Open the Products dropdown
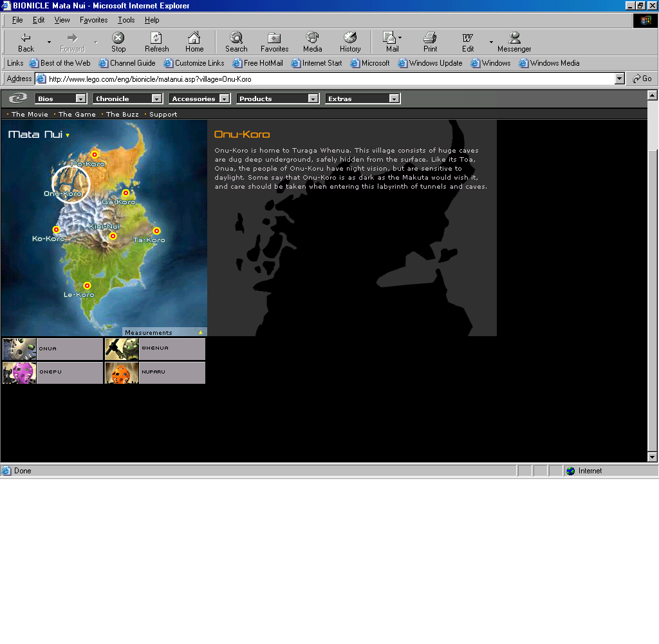 click(x=278, y=99)
